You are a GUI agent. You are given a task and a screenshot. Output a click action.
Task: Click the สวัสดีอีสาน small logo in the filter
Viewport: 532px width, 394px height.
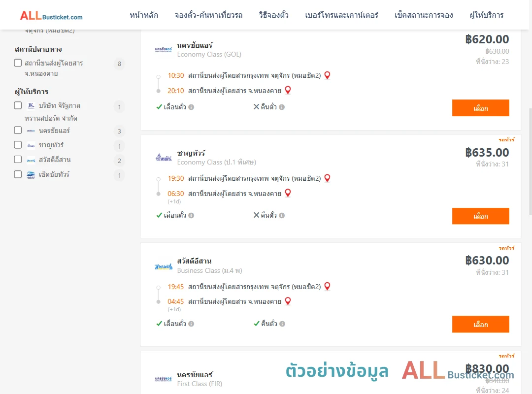[31, 160]
